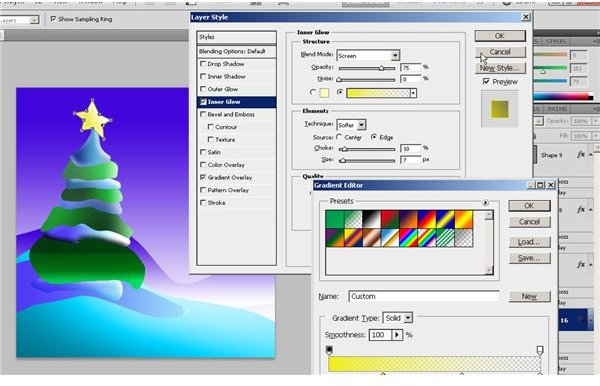This screenshot has width=600, height=386.
Task: Select the green solid gradient preset
Action: click(x=335, y=220)
